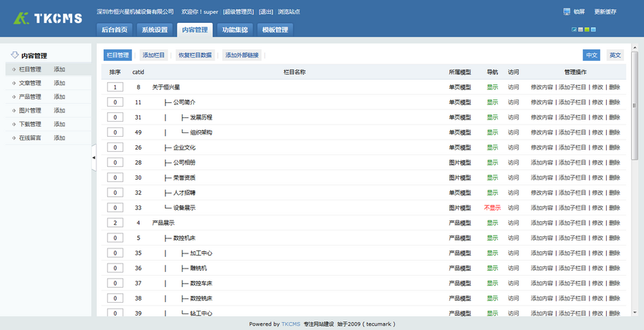Select the gray theme swatch

coord(580,29)
